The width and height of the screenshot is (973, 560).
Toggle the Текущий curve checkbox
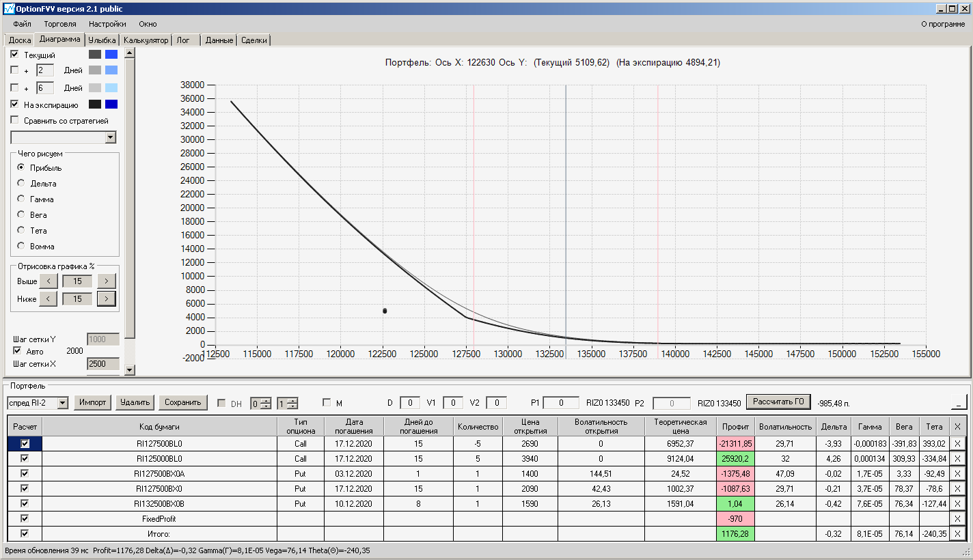pos(14,54)
